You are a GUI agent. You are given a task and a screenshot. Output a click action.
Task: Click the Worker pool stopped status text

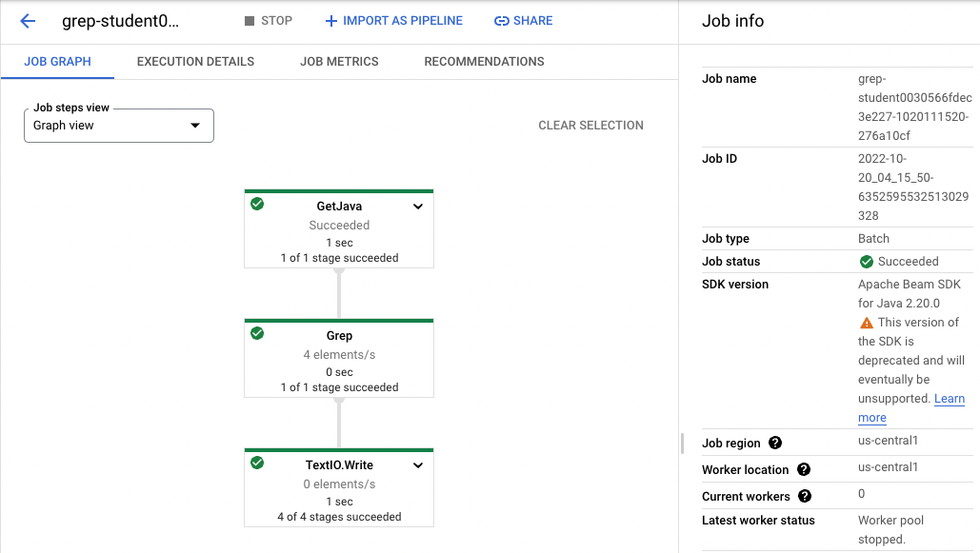890,529
